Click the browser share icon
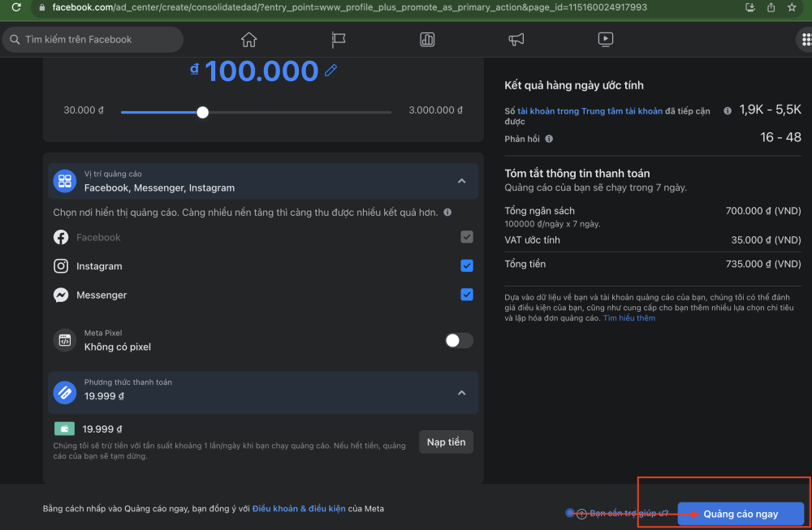The height and width of the screenshot is (530, 812). tap(771, 7)
